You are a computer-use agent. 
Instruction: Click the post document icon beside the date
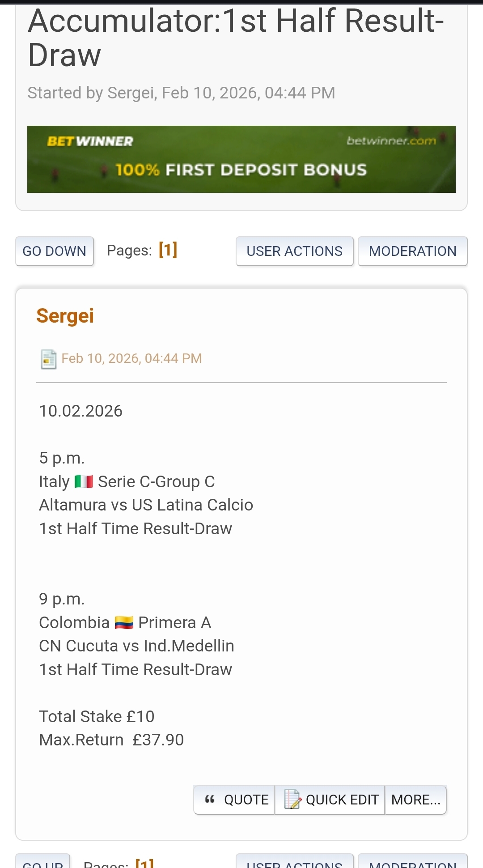coord(48,359)
